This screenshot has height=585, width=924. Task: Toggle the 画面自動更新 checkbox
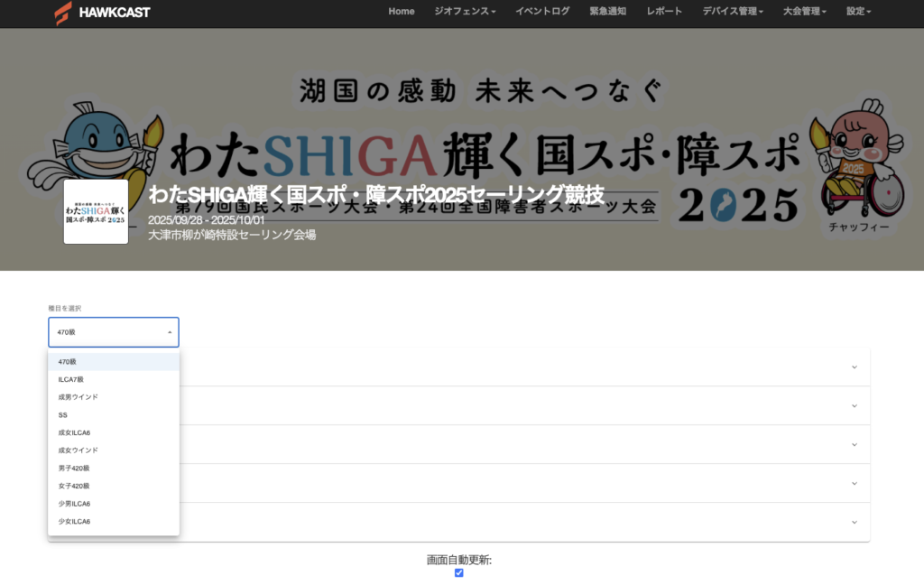click(x=459, y=572)
